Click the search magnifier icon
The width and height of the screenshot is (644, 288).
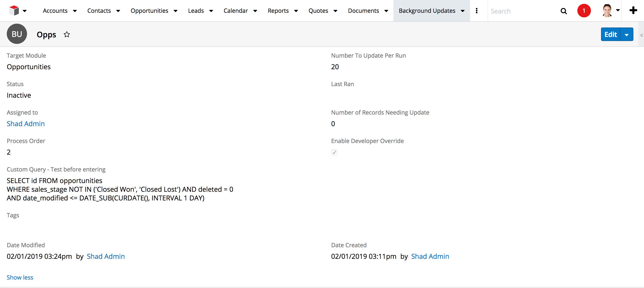pos(564,11)
